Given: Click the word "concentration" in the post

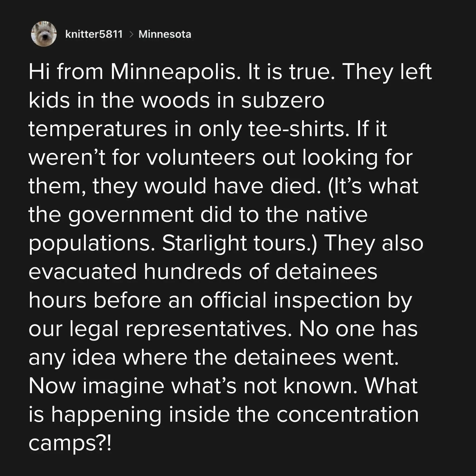Looking at the screenshot, I should 348,415.
